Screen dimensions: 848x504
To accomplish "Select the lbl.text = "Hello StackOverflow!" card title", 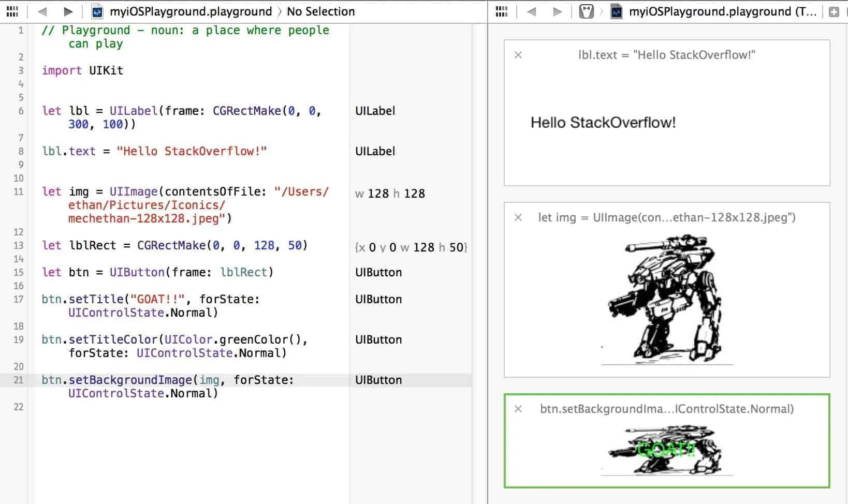I will point(667,55).
